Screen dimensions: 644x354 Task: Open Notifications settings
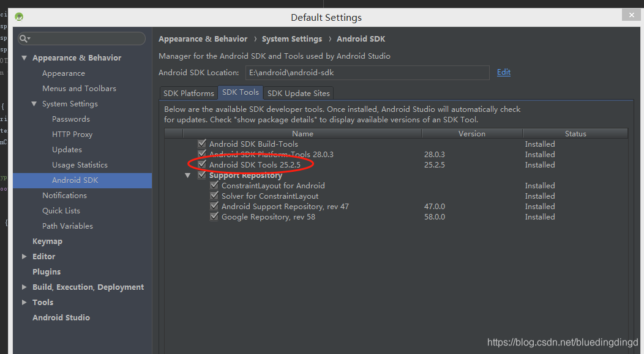[x=64, y=196]
